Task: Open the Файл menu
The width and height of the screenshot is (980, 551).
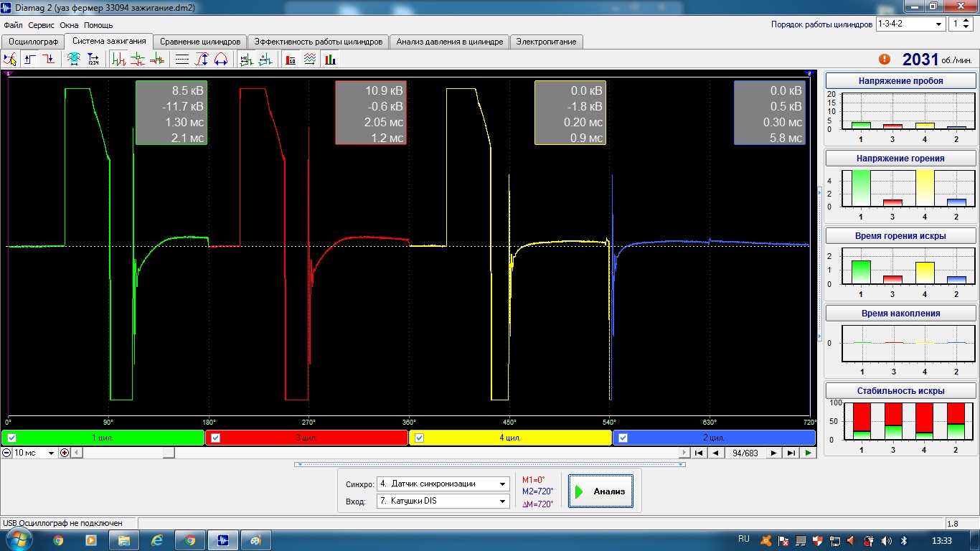Action: click(13, 25)
